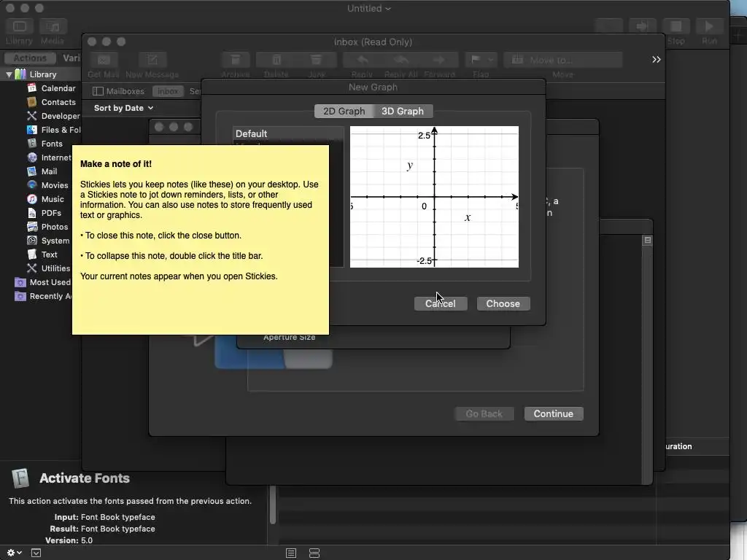
Task: Toggle the Mailboxes sidebar button
Action: [x=119, y=91]
